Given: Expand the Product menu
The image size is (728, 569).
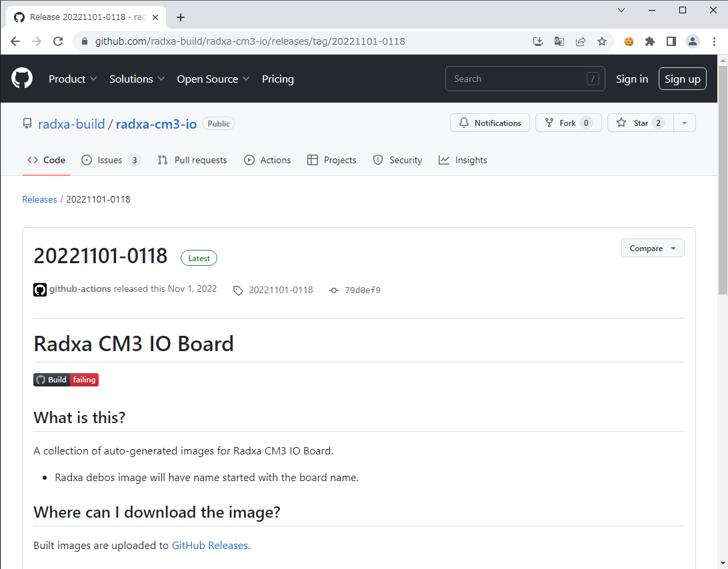Looking at the screenshot, I should coord(73,79).
